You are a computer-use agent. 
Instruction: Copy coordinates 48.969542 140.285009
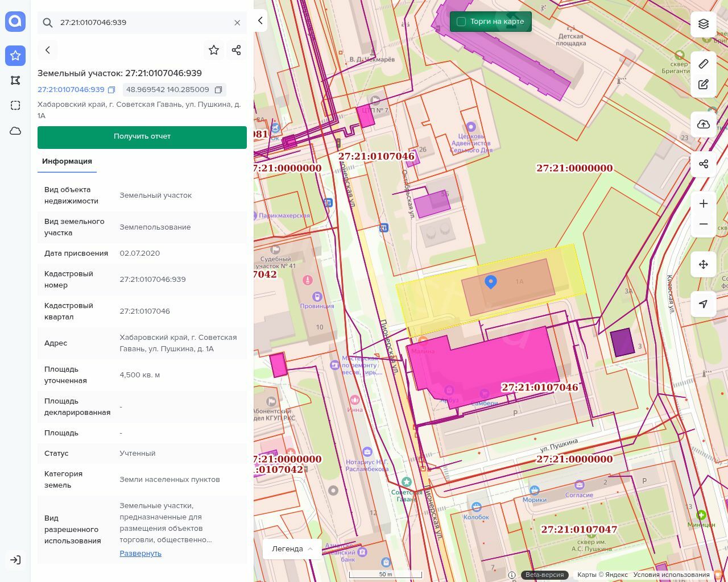[218, 90]
